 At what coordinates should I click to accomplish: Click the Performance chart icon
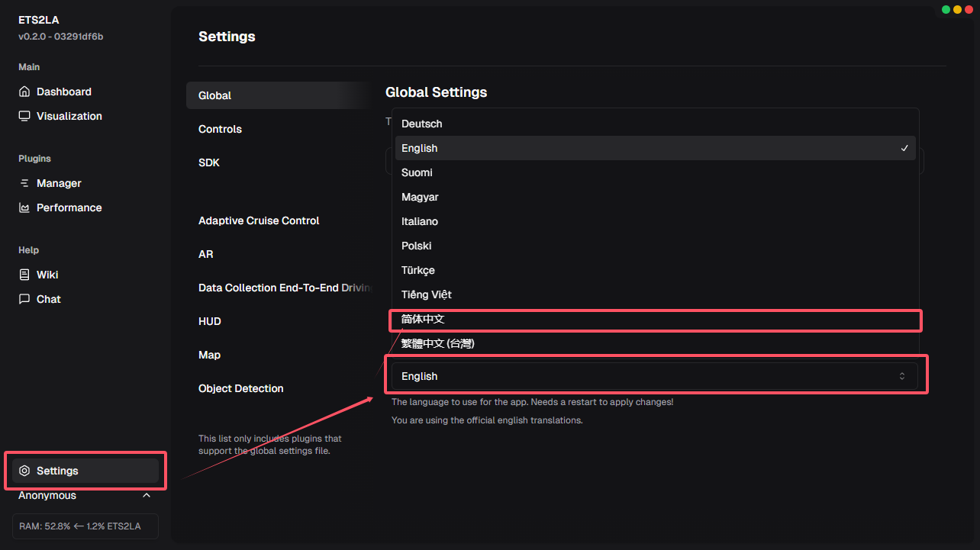click(24, 207)
